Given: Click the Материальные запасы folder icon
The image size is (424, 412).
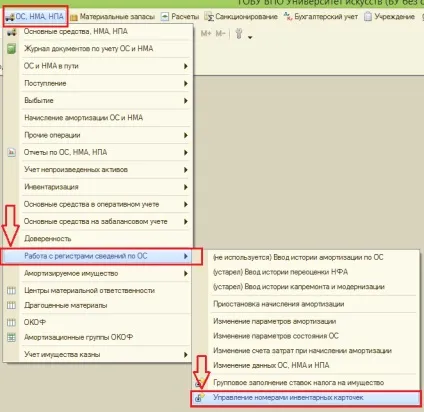Looking at the screenshot, I should 74,17.
